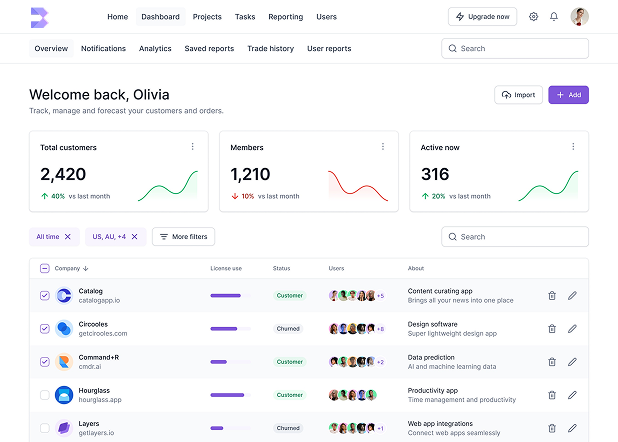Check the Hourglass company checkbox
Screen dimensions: 618x442
click(44, 395)
